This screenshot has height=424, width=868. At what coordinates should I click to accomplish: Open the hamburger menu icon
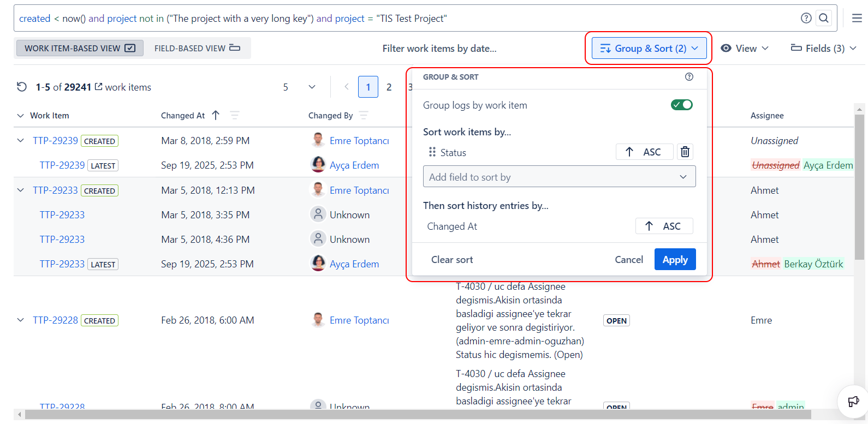[857, 18]
